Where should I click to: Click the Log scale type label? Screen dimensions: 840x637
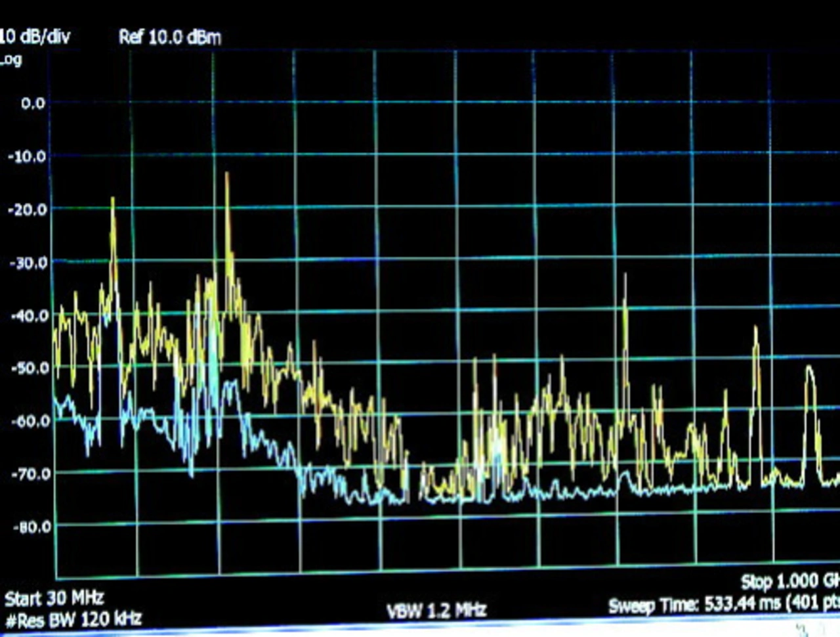(x=11, y=60)
